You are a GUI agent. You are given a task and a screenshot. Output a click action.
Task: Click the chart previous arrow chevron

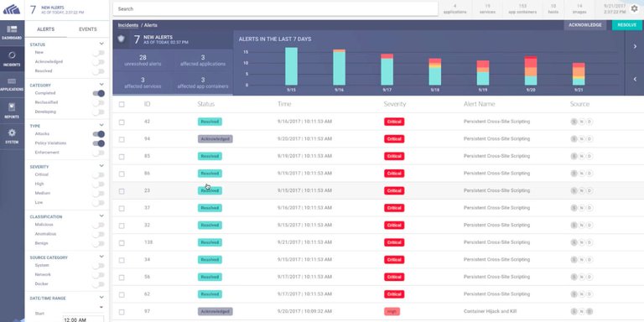click(x=635, y=80)
